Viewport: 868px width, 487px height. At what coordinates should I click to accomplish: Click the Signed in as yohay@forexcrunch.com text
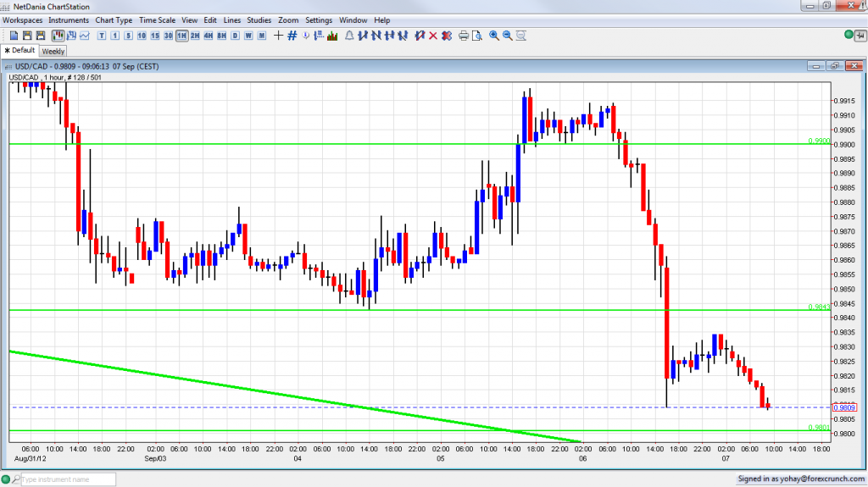(x=801, y=479)
